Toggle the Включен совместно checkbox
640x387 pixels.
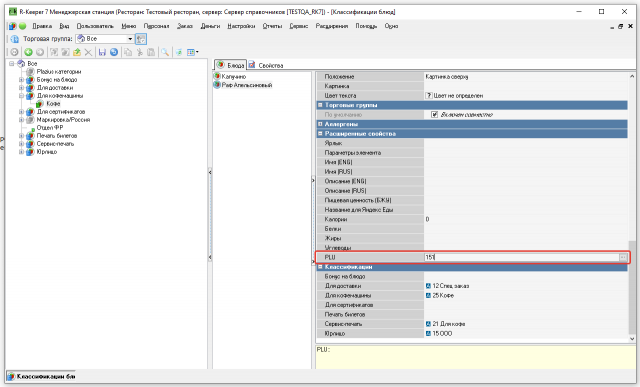coord(435,115)
